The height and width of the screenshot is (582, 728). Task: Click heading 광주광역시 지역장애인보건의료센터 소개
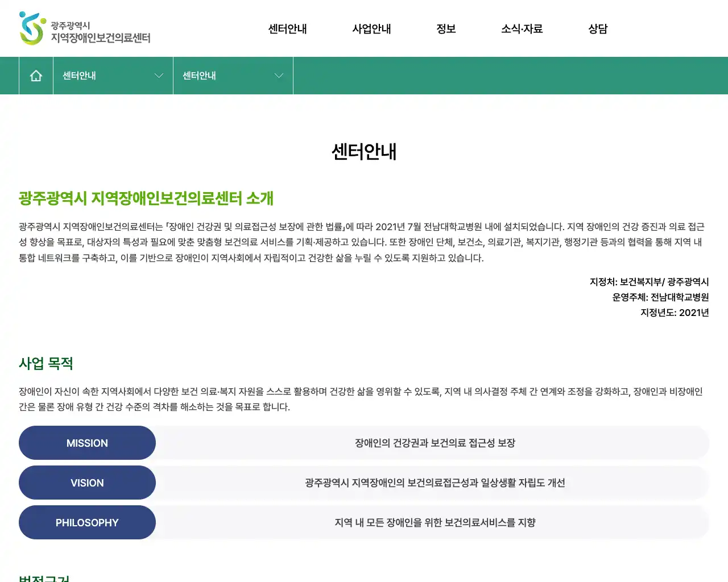tap(146, 198)
